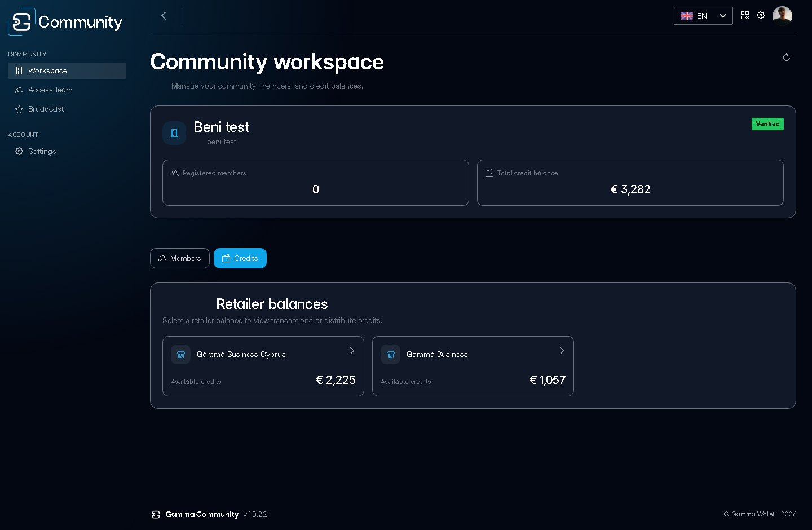Click the Retailer balances heading
The width and height of the screenshot is (812, 530).
click(272, 304)
